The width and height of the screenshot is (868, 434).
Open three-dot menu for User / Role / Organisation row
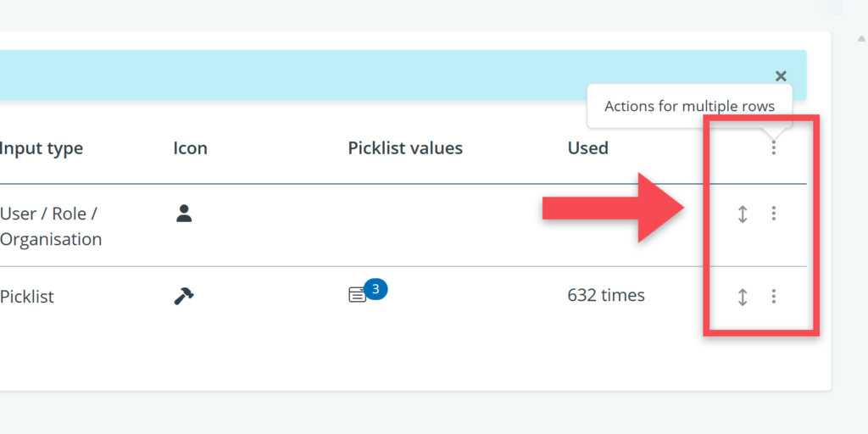coord(773,214)
